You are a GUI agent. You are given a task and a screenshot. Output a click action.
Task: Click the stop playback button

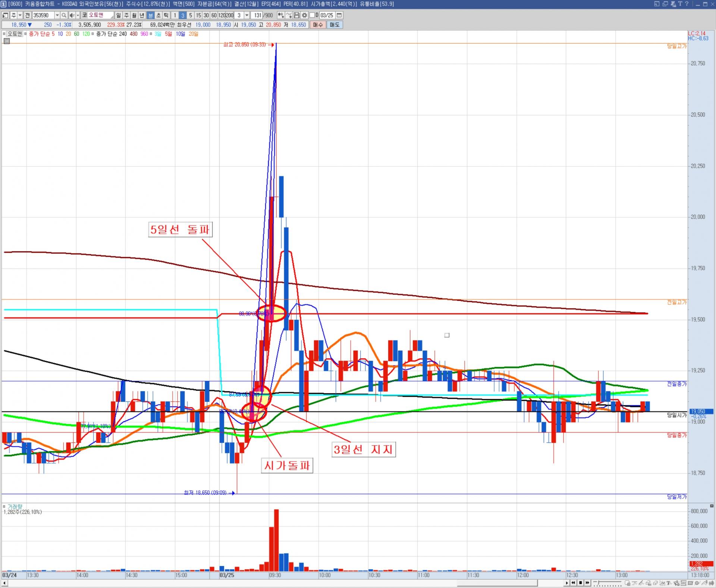pyautogui.click(x=580, y=583)
